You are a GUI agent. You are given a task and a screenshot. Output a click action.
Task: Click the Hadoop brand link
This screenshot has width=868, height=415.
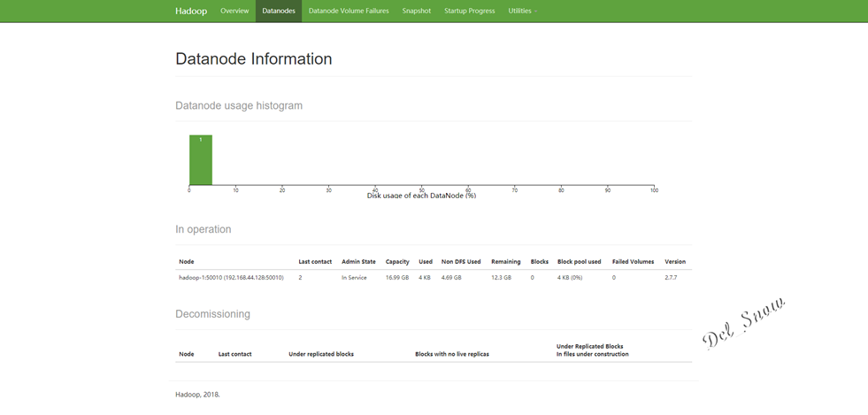[x=191, y=12]
